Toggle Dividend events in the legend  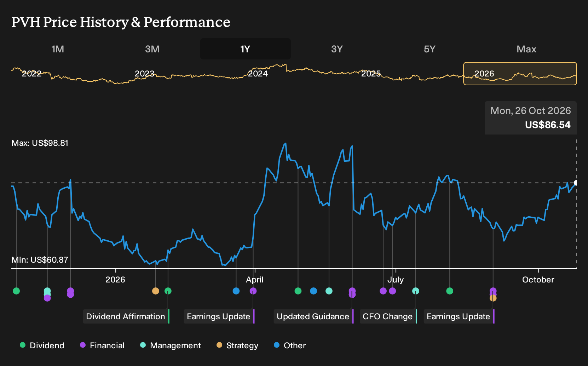[x=42, y=345]
